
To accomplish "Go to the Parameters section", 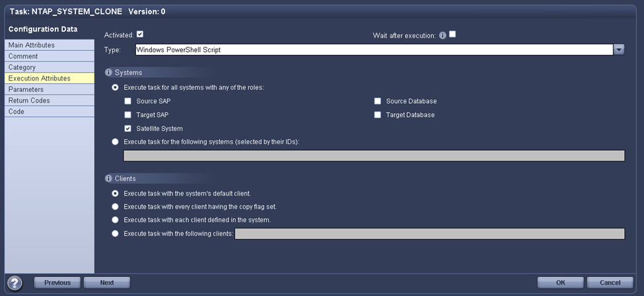I will click(26, 89).
